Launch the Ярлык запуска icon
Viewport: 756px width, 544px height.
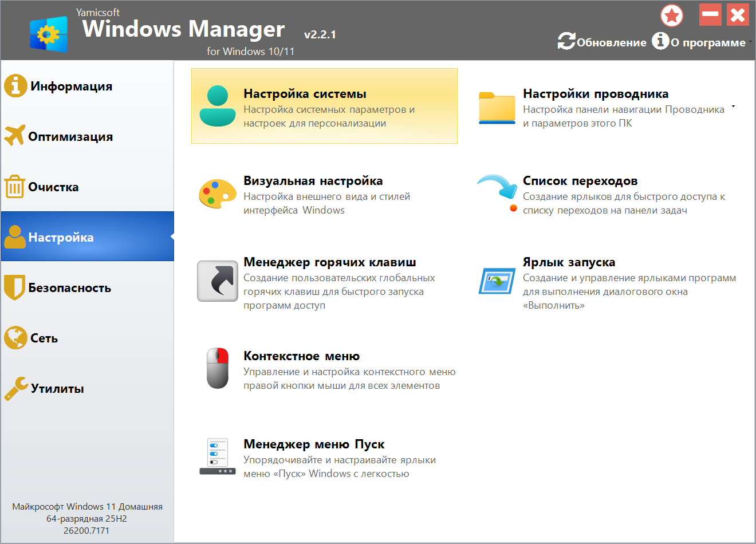click(x=497, y=281)
